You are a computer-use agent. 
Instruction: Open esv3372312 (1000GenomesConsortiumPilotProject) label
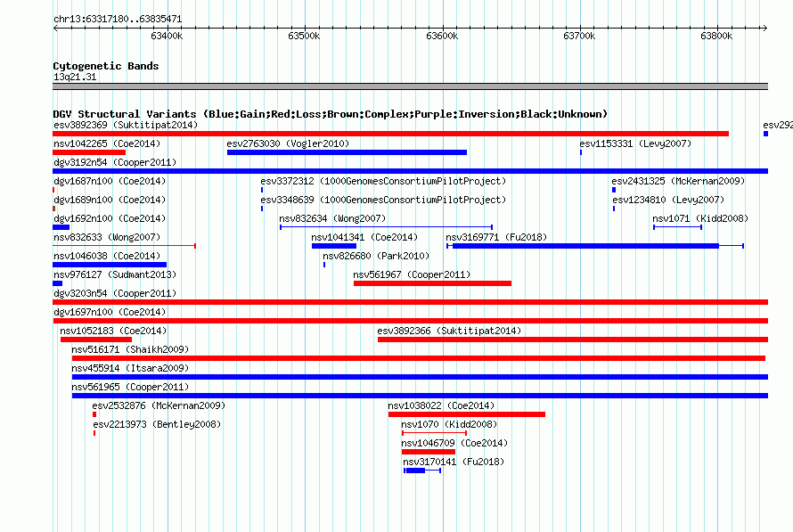click(x=383, y=181)
